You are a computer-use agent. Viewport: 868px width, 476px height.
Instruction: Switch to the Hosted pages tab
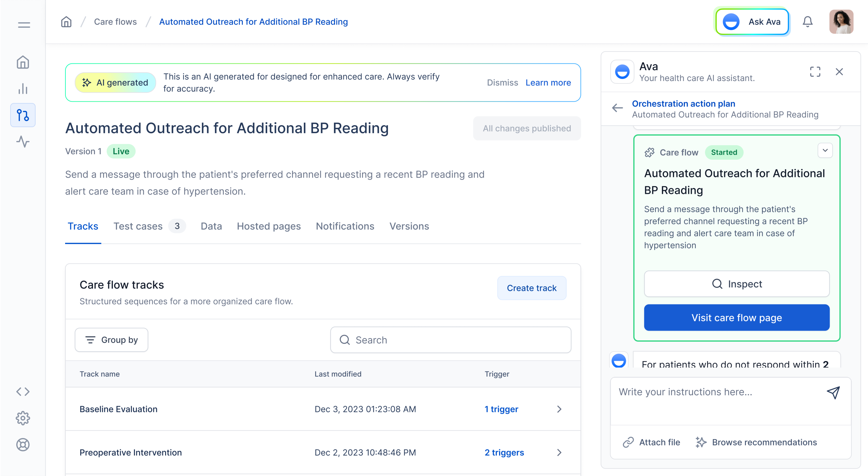tap(269, 226)
